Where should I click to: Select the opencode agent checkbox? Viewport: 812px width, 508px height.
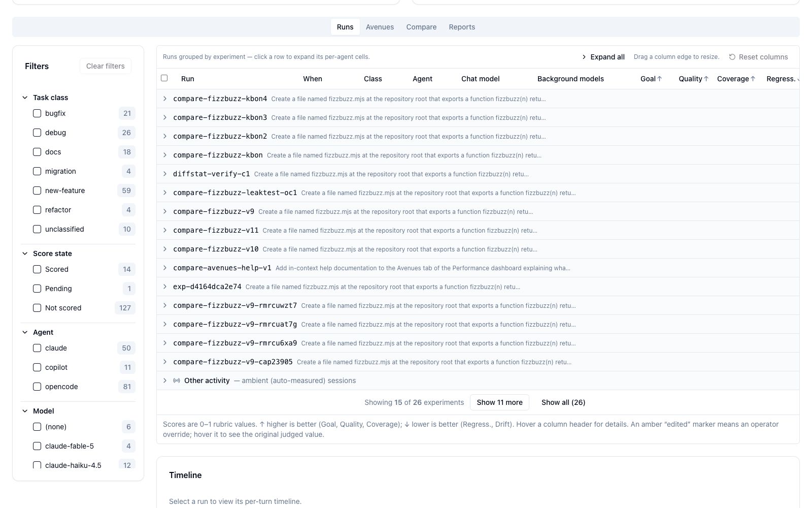coord(37,387)
